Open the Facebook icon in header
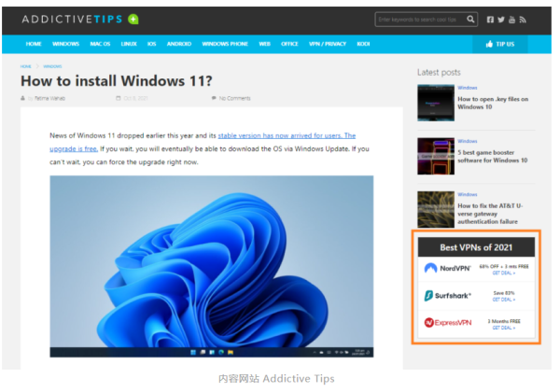The width and height of the screenshot is (560, 392). (x=490, y=20)
